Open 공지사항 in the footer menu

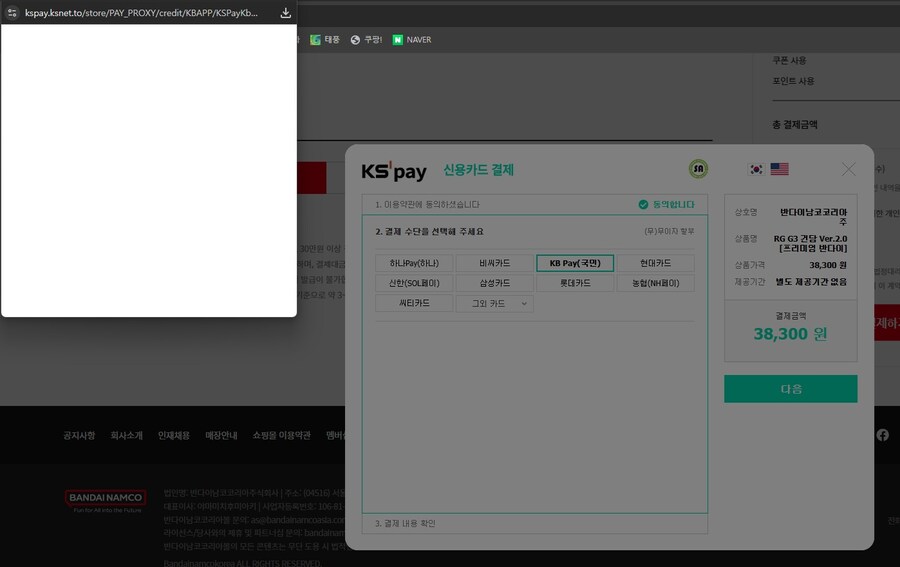tap(79, 436)
